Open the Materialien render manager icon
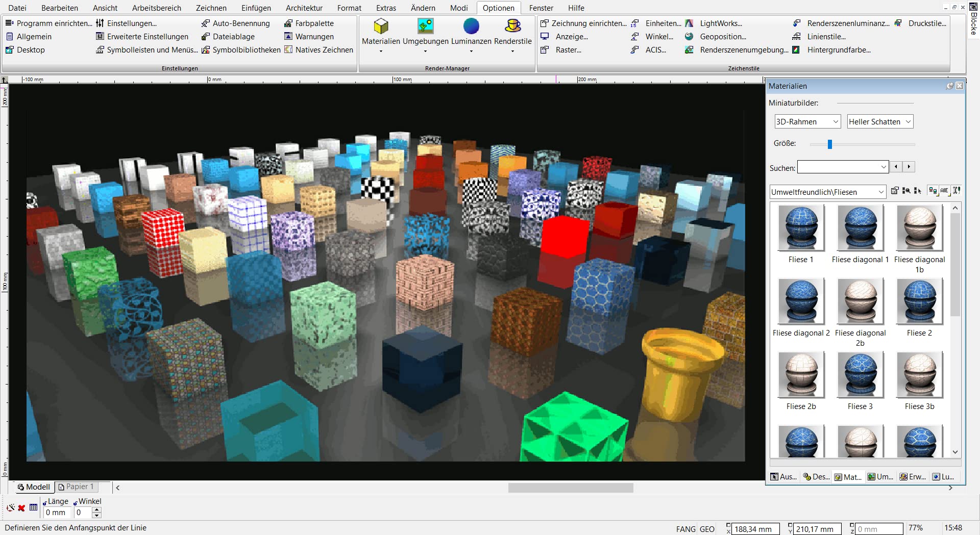Viewport: 980px width, 535px height. 381,26
